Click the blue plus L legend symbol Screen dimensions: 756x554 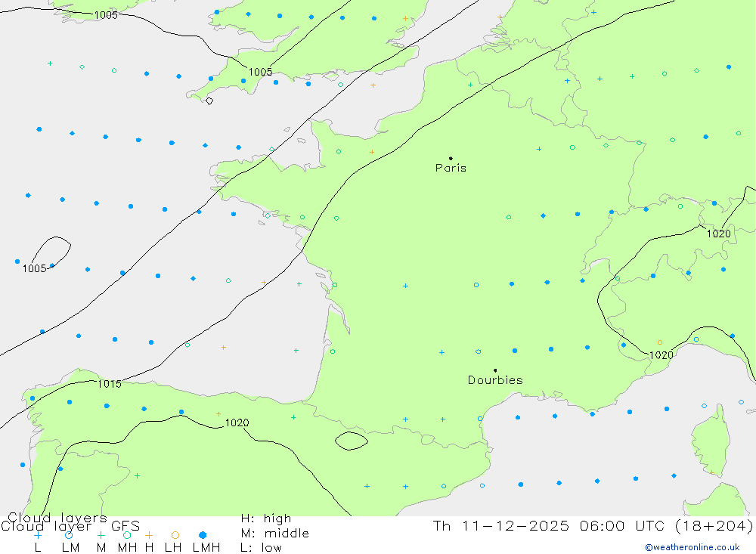tap(38, 535)
